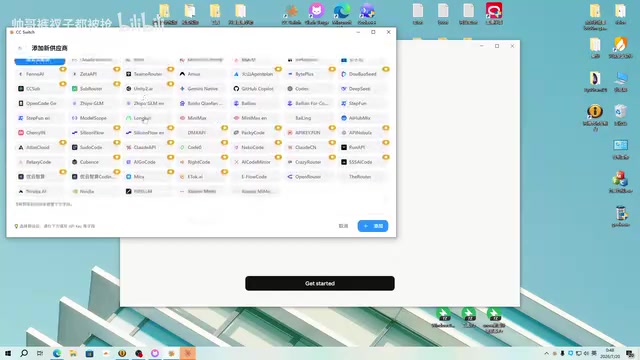The height and width of the screenshot is (360, 640).
Task: Click Get started in the background window
Action: [320, 283]
